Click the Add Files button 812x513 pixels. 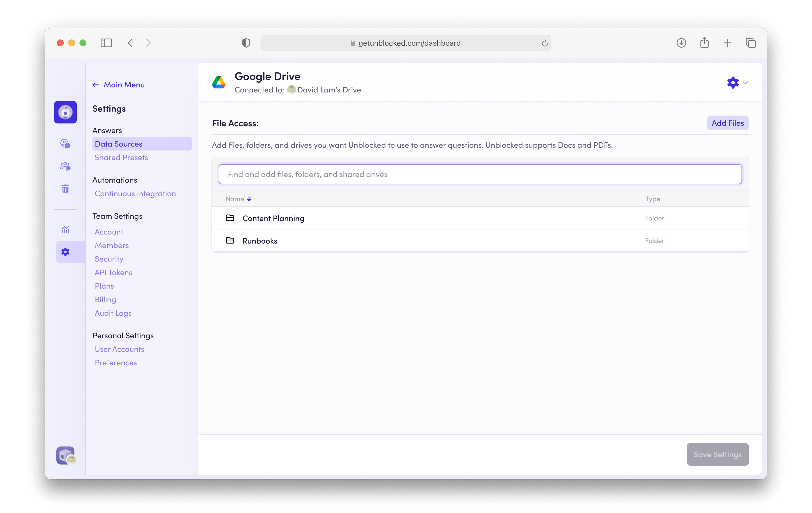[x=727, y=123]
